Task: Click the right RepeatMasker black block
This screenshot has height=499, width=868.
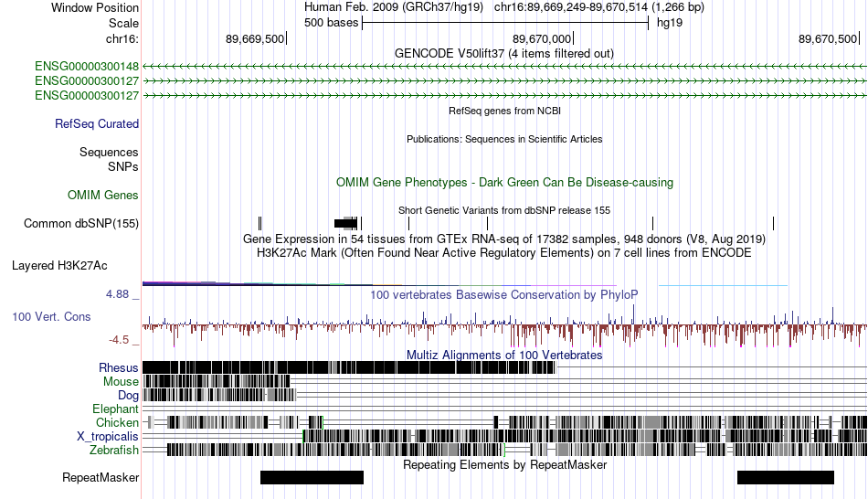Action: pyautogui.click(x=786, y=477)
